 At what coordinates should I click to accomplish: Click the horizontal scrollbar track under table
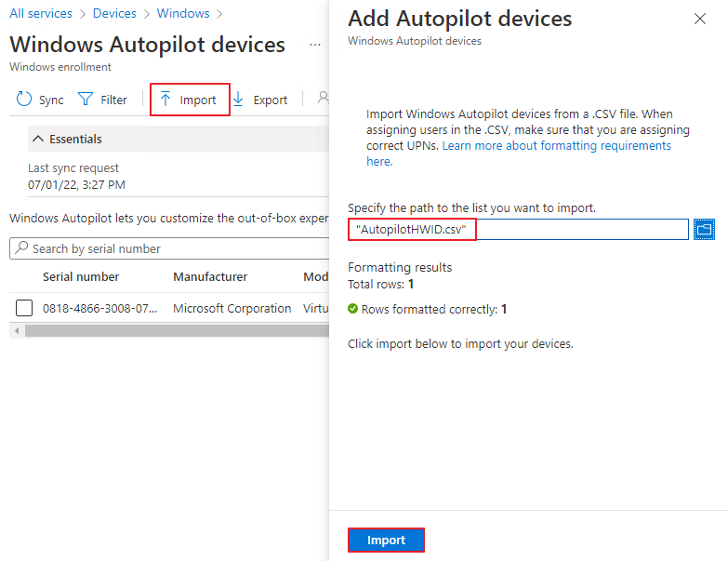[177, 330]
